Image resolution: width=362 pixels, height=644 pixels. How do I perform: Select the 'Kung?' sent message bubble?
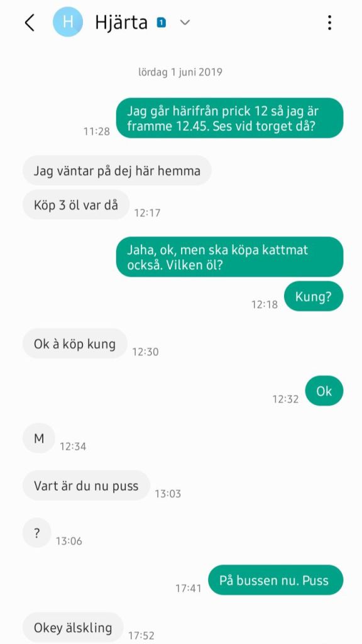314,297
